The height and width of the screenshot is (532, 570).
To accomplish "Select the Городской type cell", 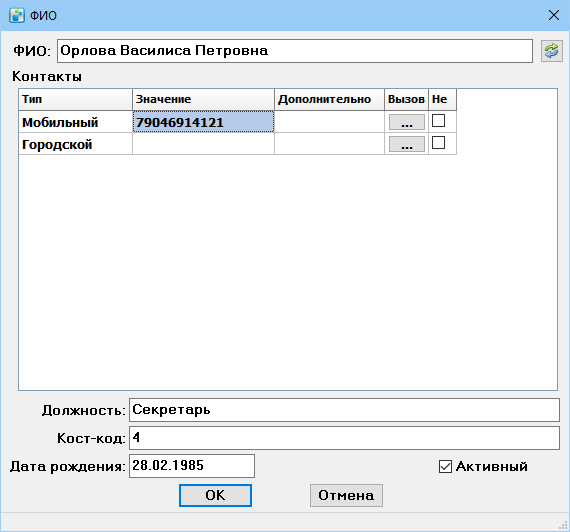I will coord(75,144).
